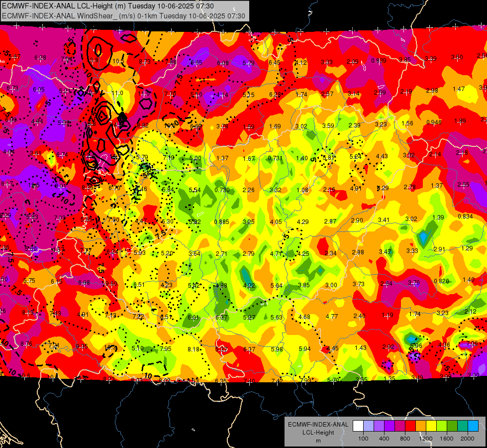Screen dimensions: 487x448
Task: Click the wind shear value 3.41
Action: (384, 220)
